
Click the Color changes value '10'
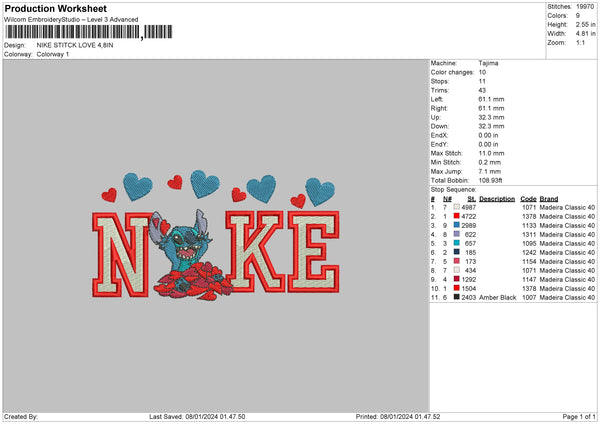(482, 72)
